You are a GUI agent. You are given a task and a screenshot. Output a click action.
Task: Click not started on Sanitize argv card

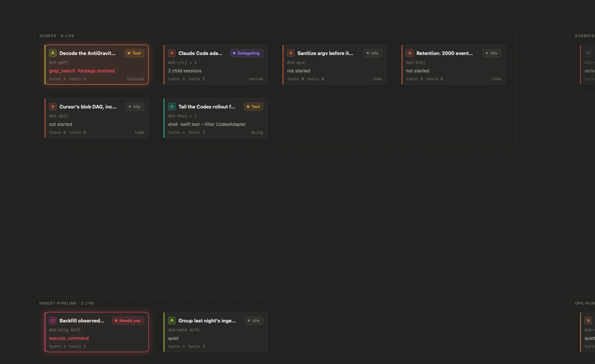pyautogui.click(x=298, y=71)
